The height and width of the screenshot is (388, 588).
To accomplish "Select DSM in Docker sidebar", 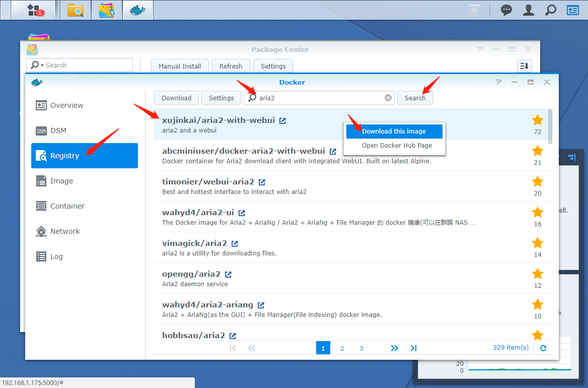I will pos(85,131).
